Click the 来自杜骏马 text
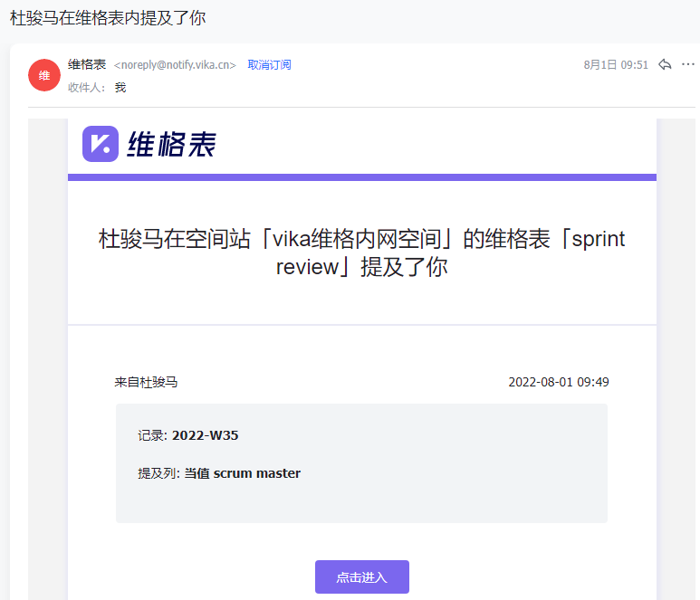The height and width of the screenshot is (600, 700). pos(146,382)
